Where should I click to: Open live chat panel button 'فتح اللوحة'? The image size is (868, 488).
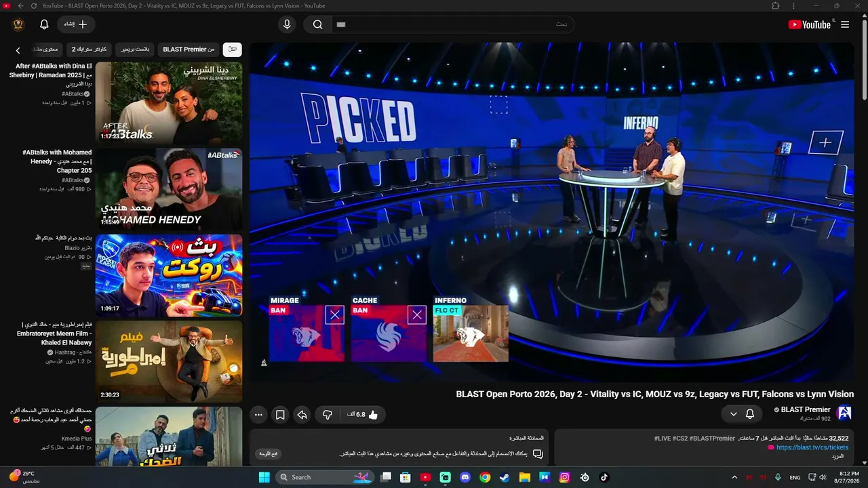click(269, 453)
